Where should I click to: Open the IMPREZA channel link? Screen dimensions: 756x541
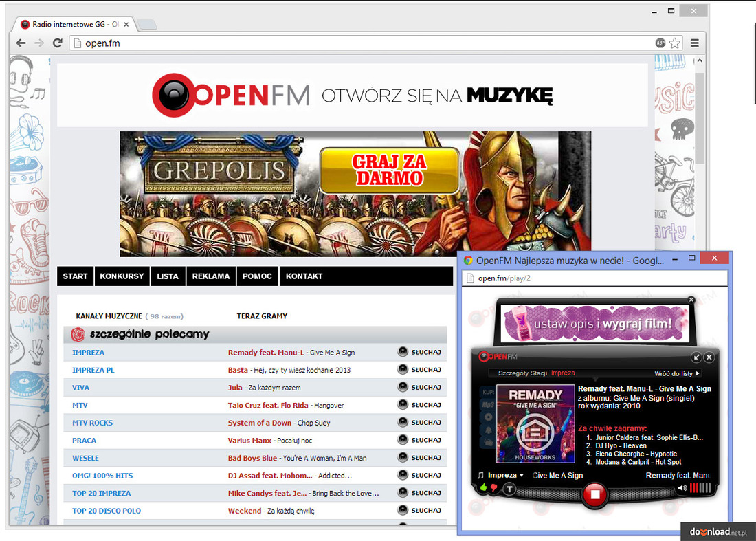[x=88, y=353]
